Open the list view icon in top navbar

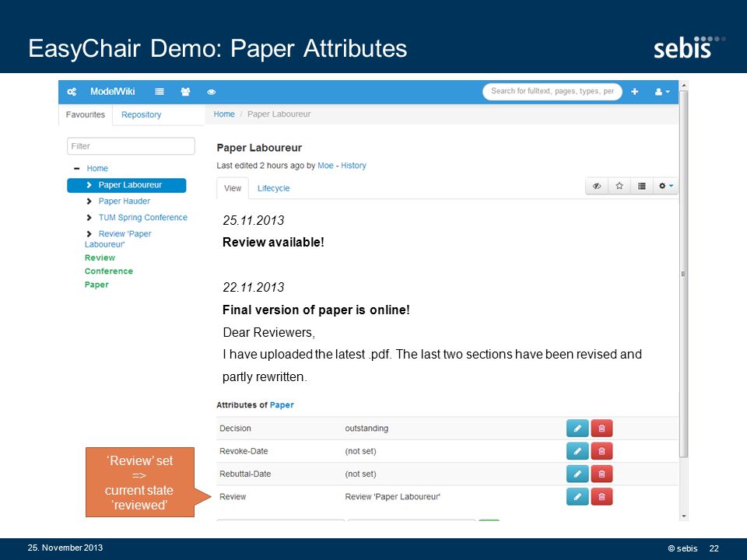160,92
